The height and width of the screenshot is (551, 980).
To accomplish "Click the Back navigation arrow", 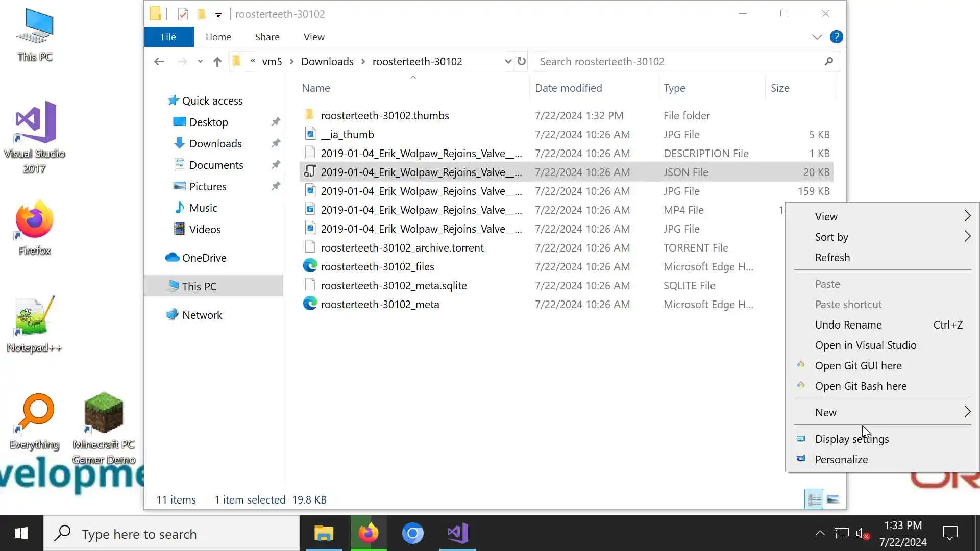I will pos(159,62).
